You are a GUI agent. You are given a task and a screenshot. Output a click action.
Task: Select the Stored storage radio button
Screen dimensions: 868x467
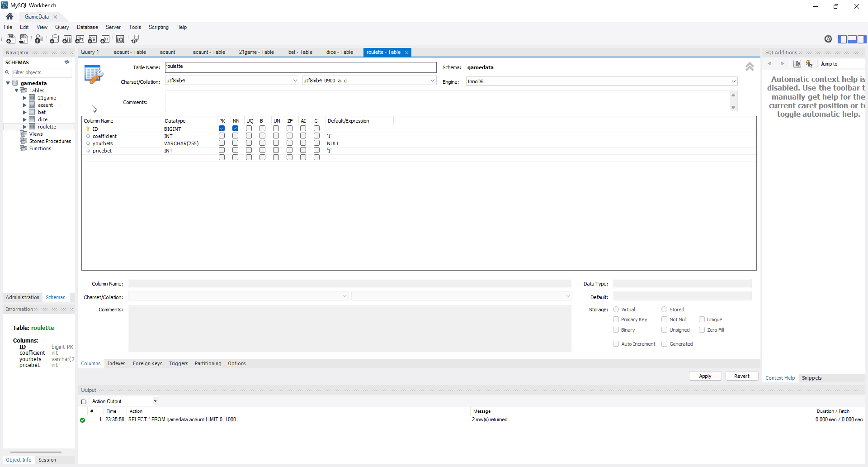(x=665, y=310)
